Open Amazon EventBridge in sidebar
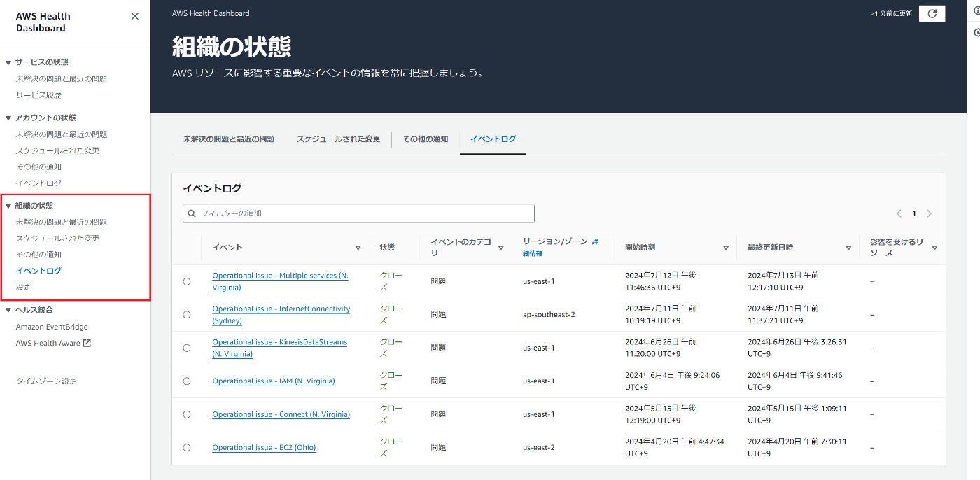The width and height of the screenshot is (980, 480). click(x=52, y=327)
